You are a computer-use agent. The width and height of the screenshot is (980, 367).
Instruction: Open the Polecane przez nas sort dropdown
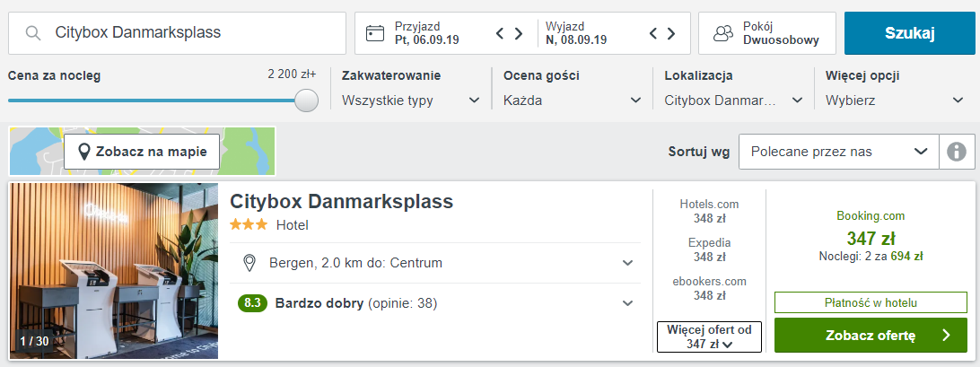(839, 152)
